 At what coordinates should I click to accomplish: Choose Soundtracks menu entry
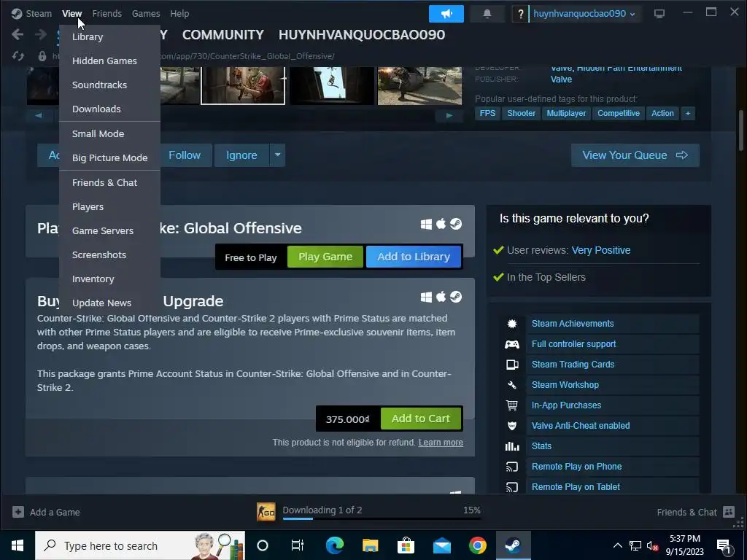click(109, 85)
